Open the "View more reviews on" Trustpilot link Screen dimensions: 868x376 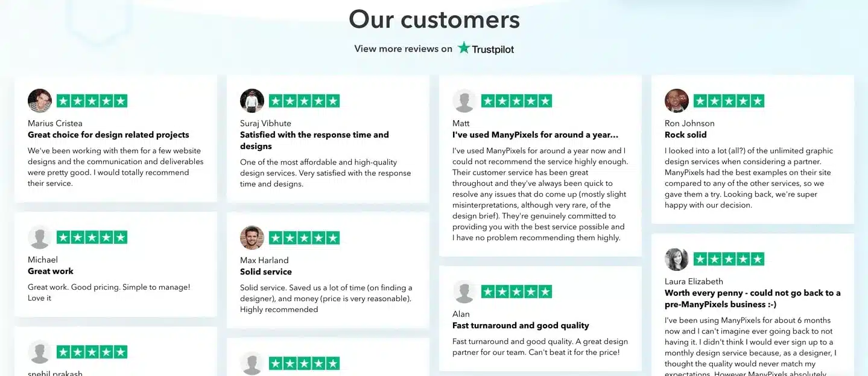click(x=434, y=49)
